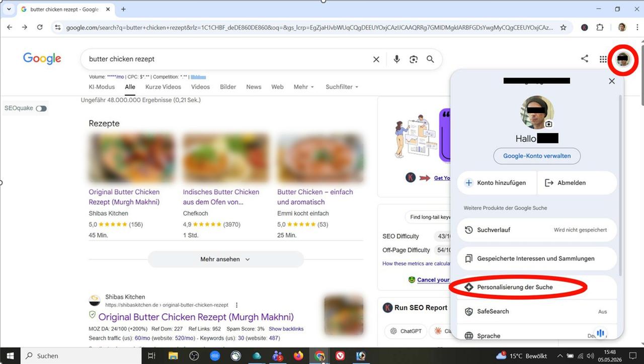The height and width of the screenshot is (364, 644).
Task: Click Show backlinks link
Action: (286, 329)
